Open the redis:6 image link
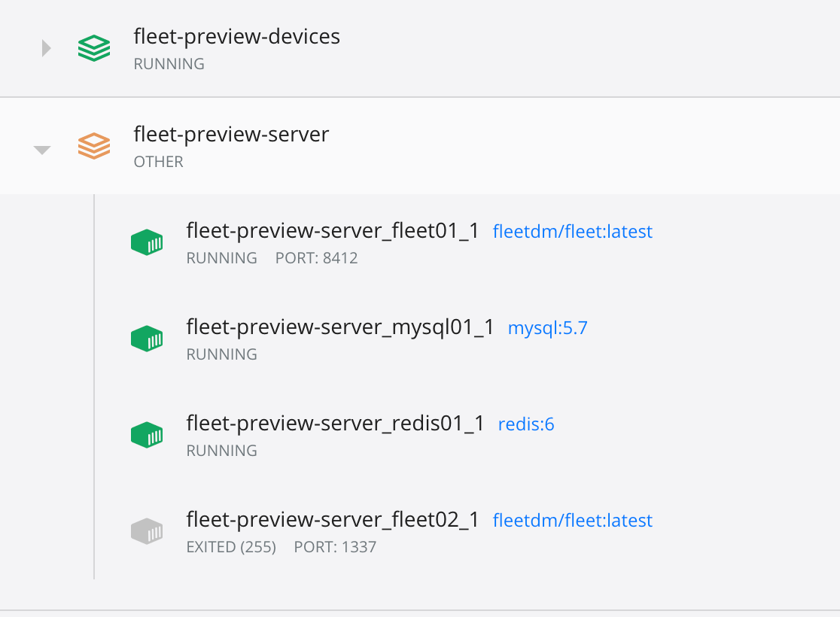Viewport: 840px width, 617px height. [526, 424]
